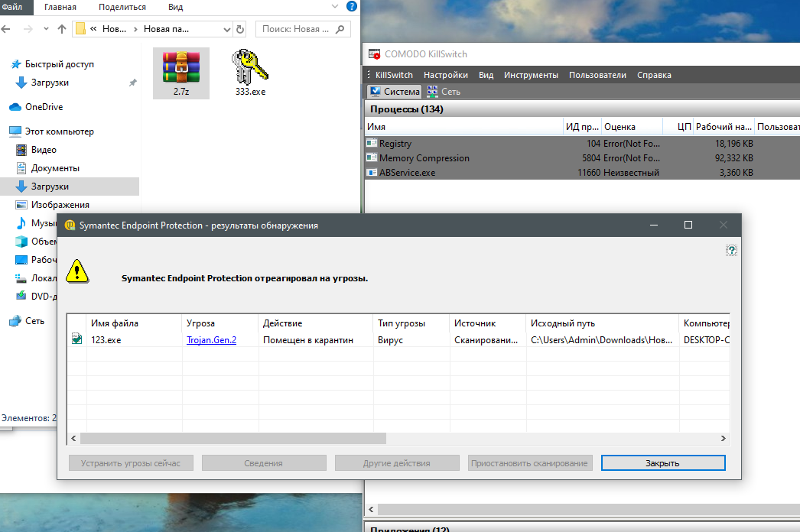Viewport: 800px width, 532px height.
Task: Go up one folder level in Explorer
Action: (x=62, y=29)
